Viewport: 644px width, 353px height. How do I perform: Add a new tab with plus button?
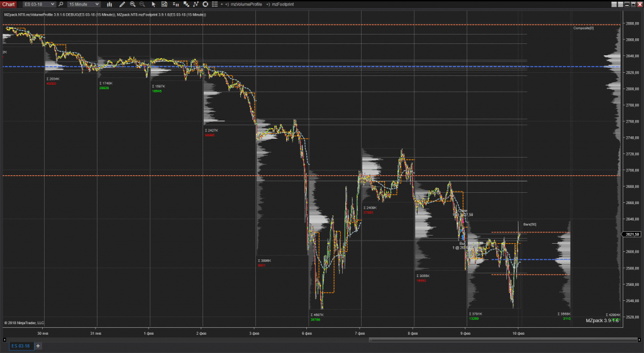(x=38, y=346)
